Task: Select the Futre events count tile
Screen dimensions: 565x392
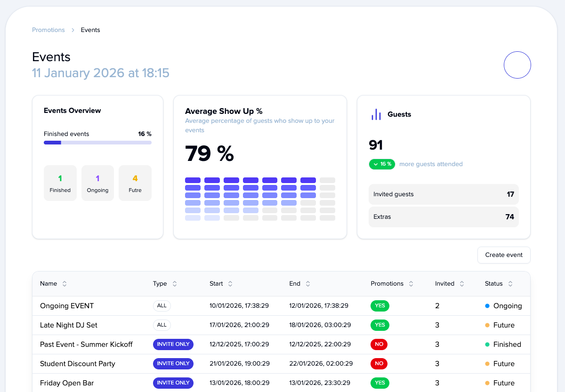Action: click(x=135, y=183)
